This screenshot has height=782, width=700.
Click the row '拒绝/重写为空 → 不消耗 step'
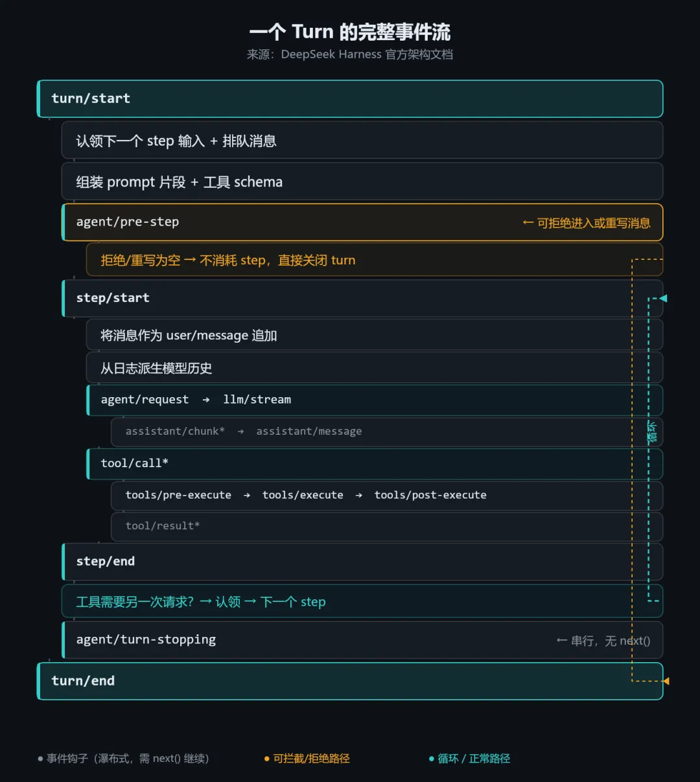pos(375,260)
